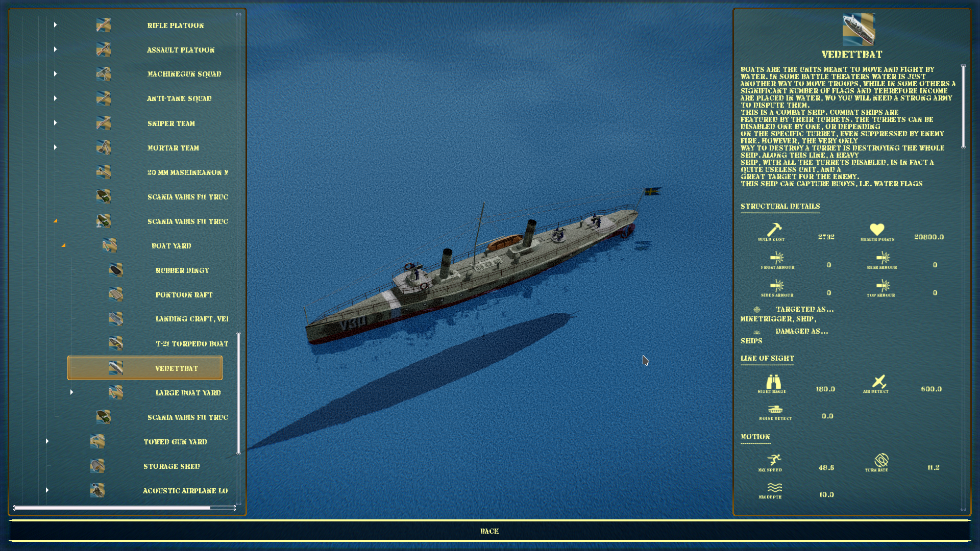The height and width of the screenshot is (551, 980).
Task: Click the unit list vertical scrollbar
Action: tap(238, 393)
